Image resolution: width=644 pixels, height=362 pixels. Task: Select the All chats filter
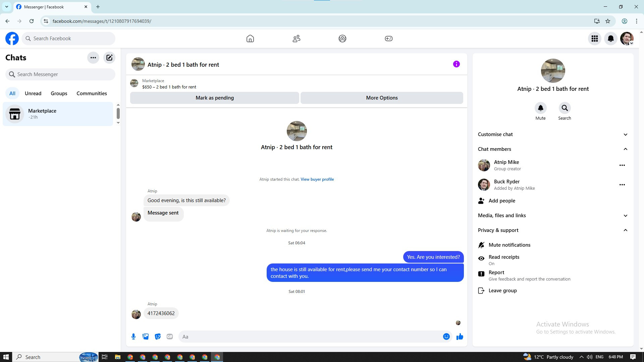tap(12, 94)
